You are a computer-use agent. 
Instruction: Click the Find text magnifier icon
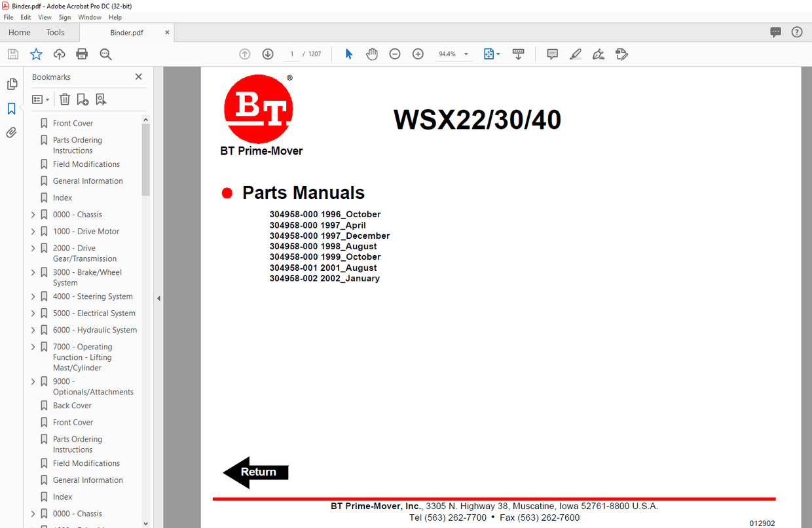tap(106, 54)
